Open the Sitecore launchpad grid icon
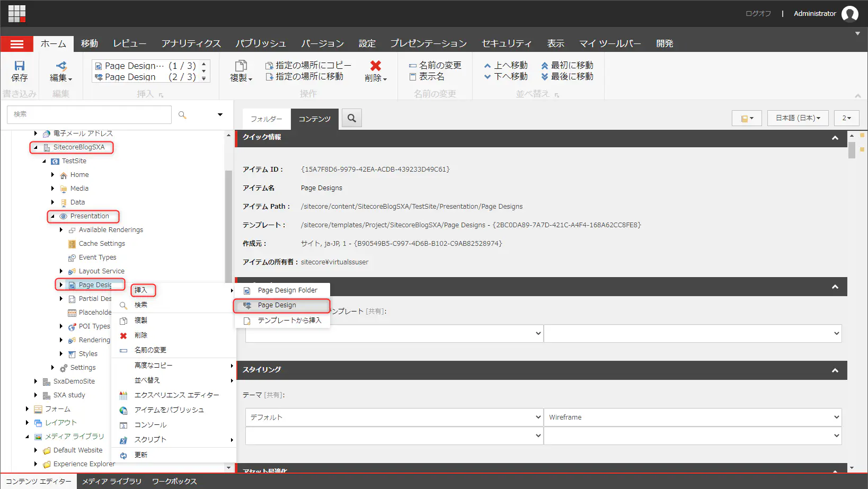 pos(17,14)
